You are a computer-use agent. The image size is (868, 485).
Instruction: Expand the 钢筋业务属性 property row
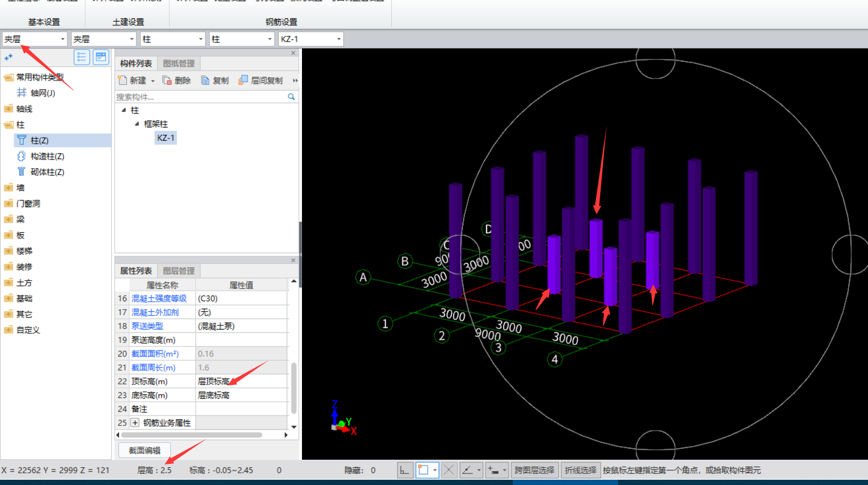tap(135, 422)
